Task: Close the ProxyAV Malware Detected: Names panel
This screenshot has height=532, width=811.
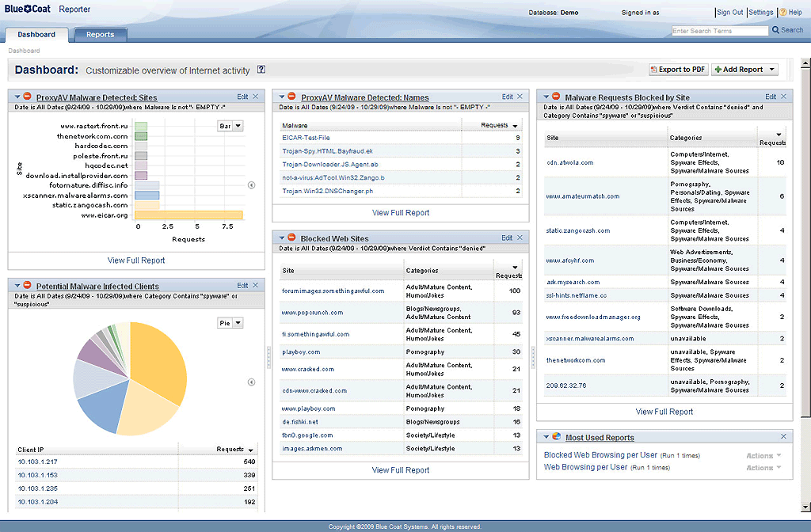Action: coord(520,97)
